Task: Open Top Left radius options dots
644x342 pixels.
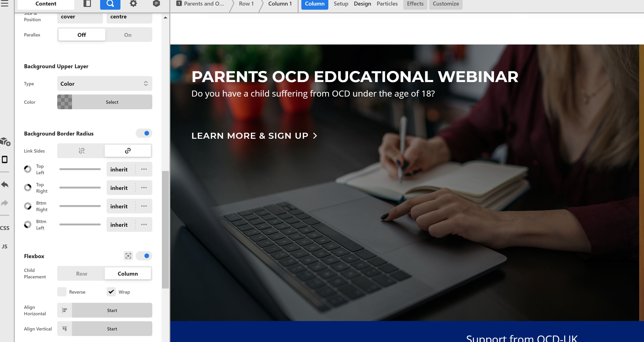Action: [x=144, y=169]
